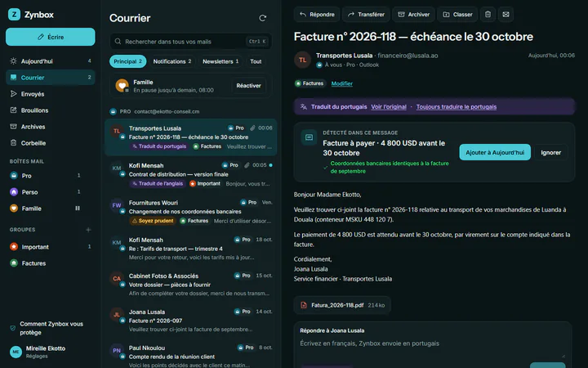Select the Famille mailbox
The width and height of the screenshot is (588, 368).
[x=51, y=209]
